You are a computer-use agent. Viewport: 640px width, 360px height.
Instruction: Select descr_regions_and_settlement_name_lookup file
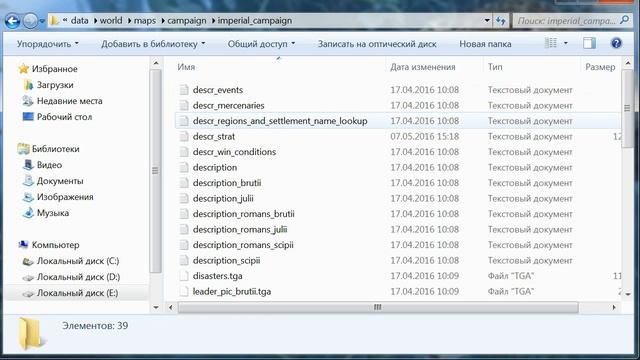pyautogui.click(x=280, y=121)
